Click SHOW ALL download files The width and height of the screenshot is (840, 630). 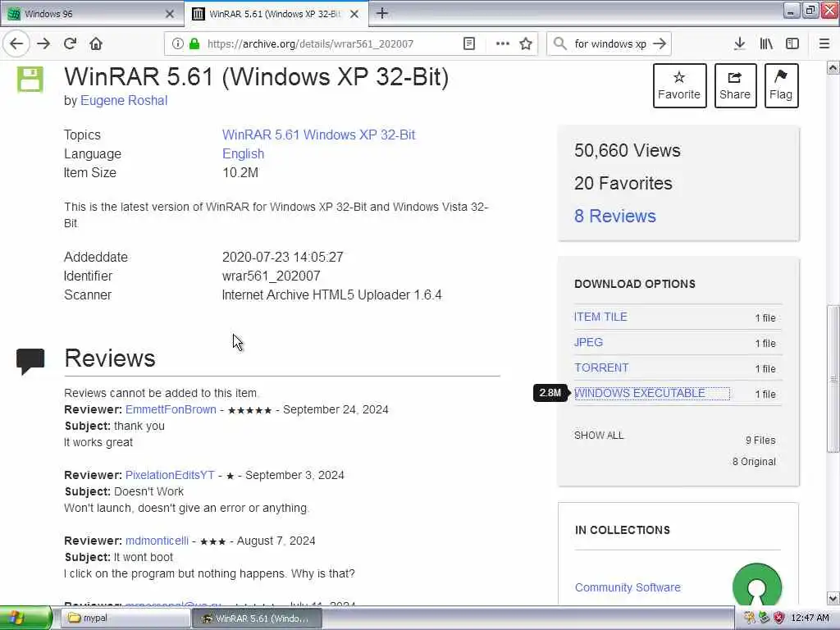point(599,436)
